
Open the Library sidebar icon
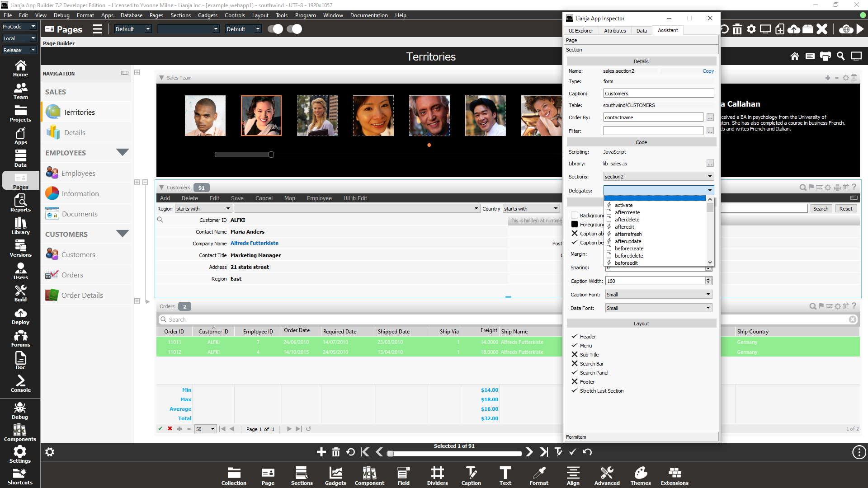(x=20, y=226)
